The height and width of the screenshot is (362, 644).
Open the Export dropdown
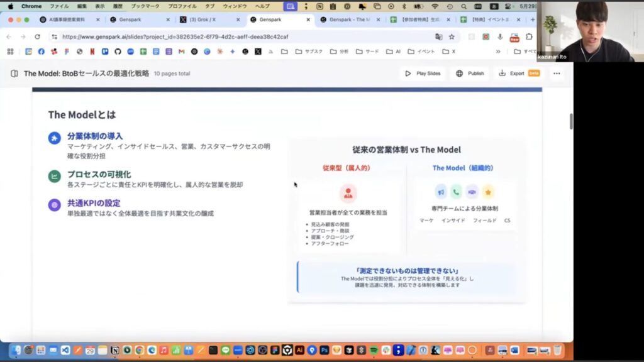pyautogui.click(x=519, y=74)
